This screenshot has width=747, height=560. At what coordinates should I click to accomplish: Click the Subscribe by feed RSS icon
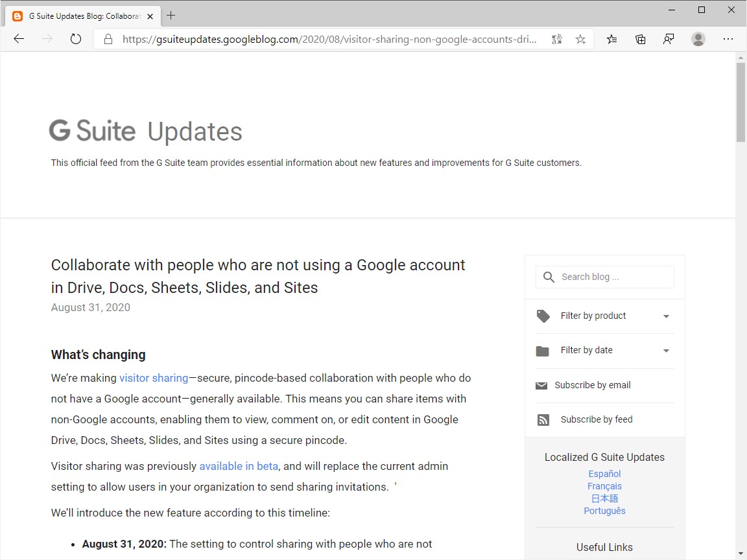point(543,419)
